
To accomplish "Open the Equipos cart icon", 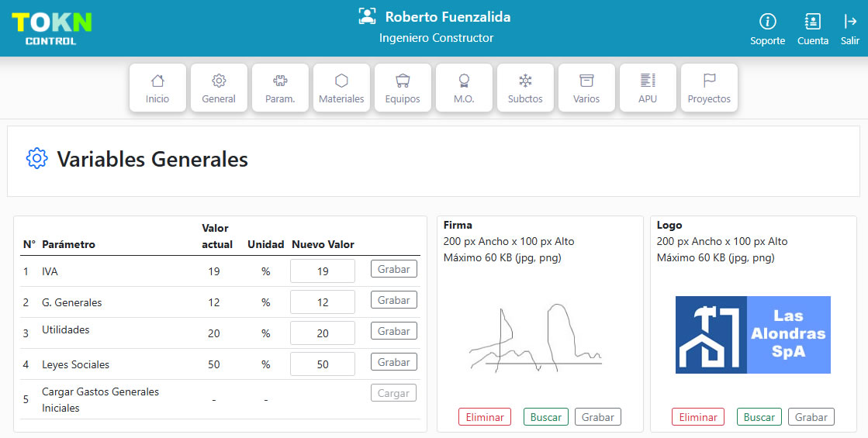I will [x=403, y=81].
